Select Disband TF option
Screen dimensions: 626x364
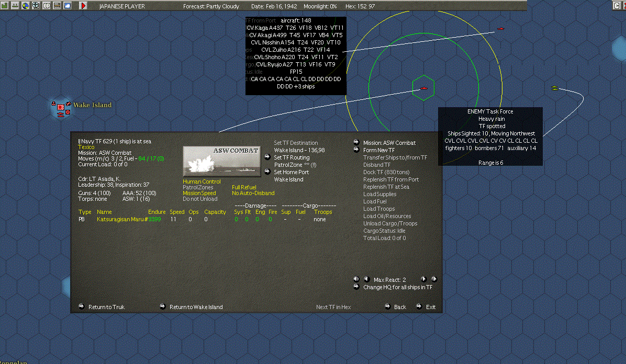pyautogui.click(x=377, y=165)
